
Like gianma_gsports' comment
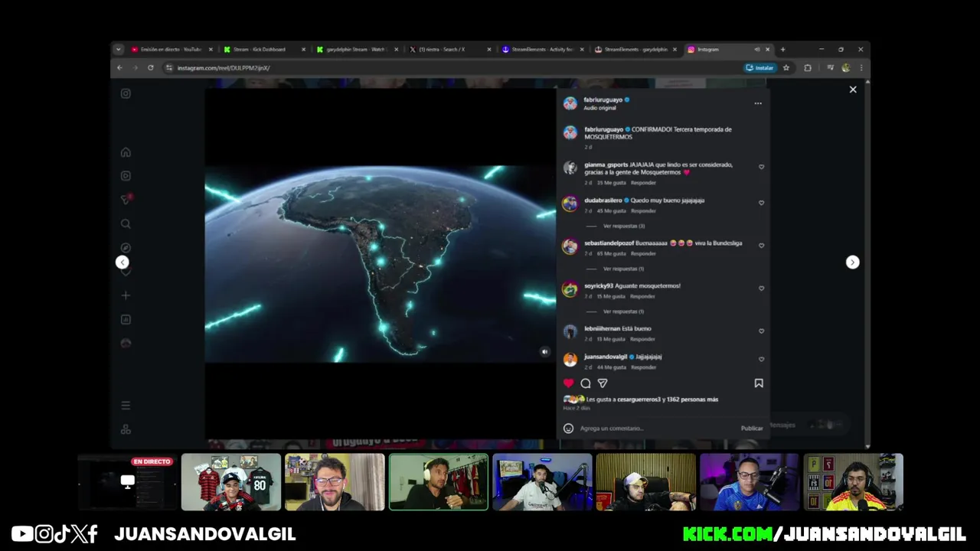tap(761, 167)
